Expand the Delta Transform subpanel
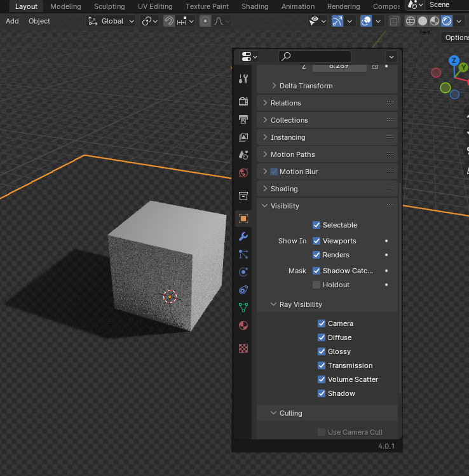 click(274, 86)
